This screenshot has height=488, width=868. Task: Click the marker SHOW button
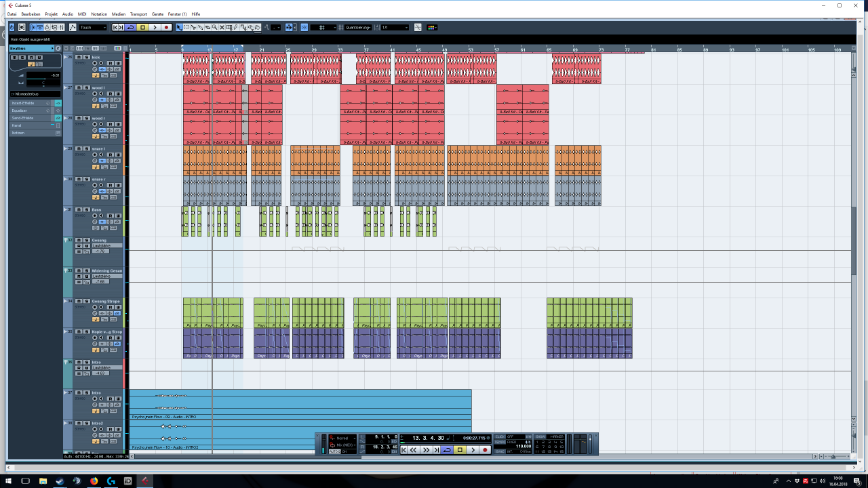[x=540, y=436]
